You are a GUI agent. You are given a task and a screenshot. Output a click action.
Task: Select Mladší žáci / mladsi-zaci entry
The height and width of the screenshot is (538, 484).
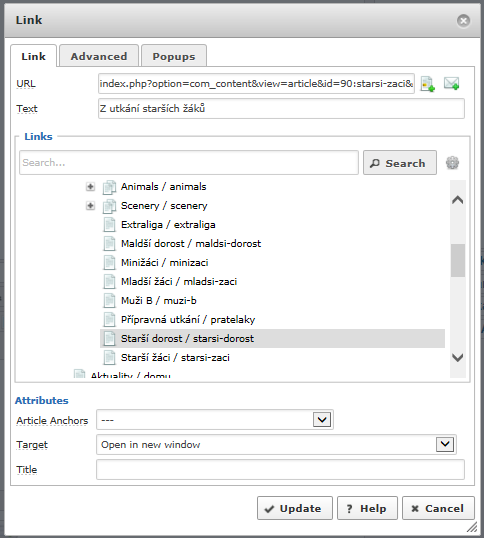pos(179,282)
